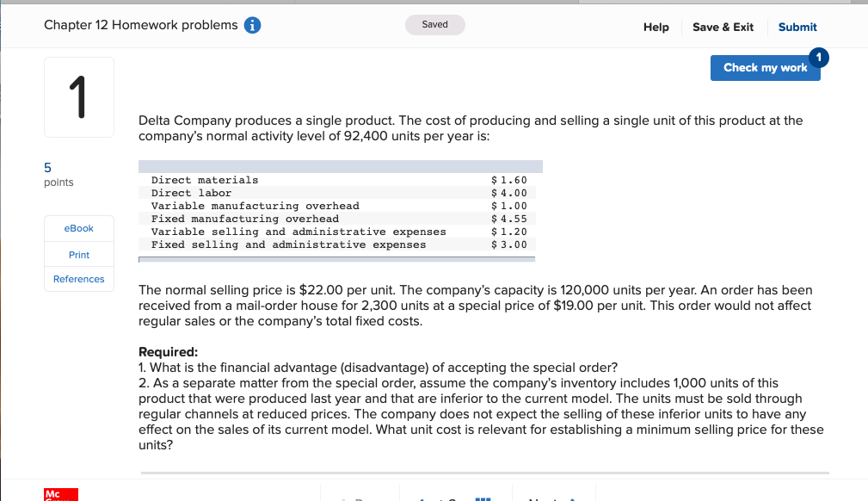Open the eBook link
This screenshot has width=868, height=501.
[x=78, y=228]
